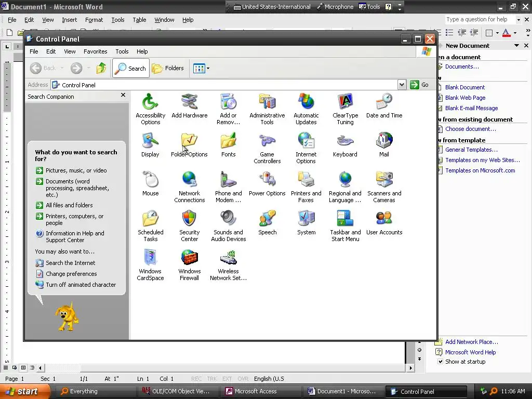Open Internet Options icon

[x=306, y=148]
